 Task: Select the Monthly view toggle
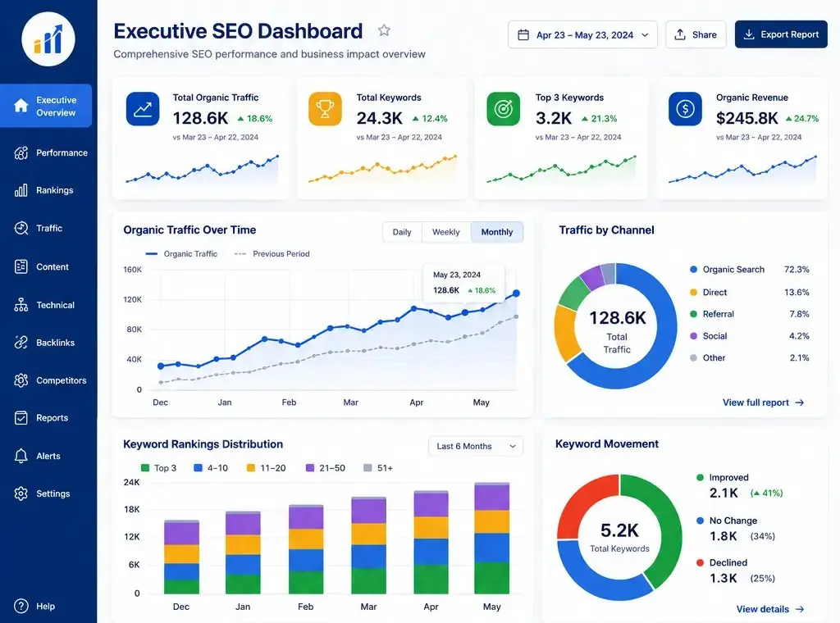tap(496, 232)
